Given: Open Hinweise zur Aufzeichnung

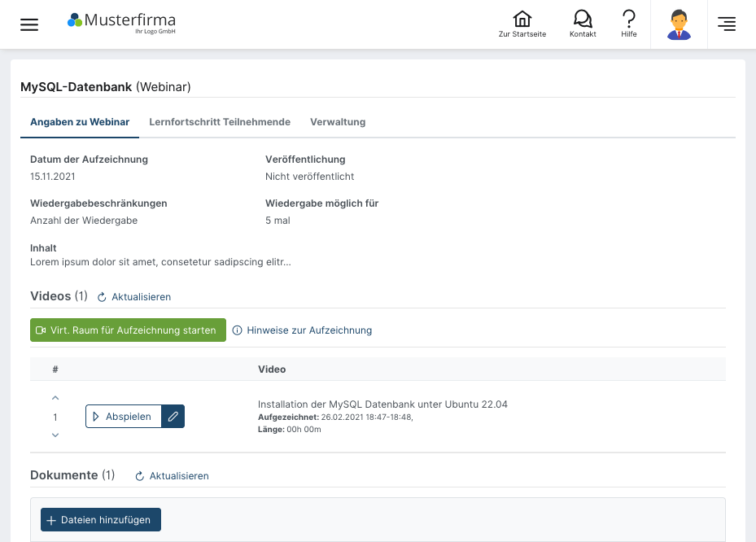Looking at the screenshot, I should coord(302,330).
